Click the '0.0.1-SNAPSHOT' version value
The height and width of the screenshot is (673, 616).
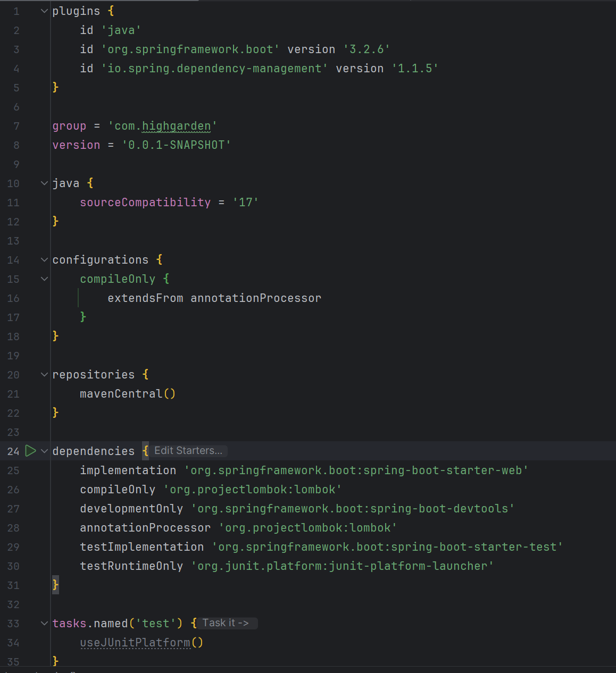coord(177,145)
